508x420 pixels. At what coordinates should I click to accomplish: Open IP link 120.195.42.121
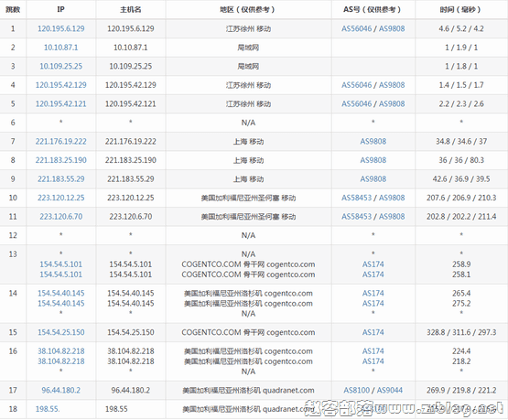[x=61, y=103]
